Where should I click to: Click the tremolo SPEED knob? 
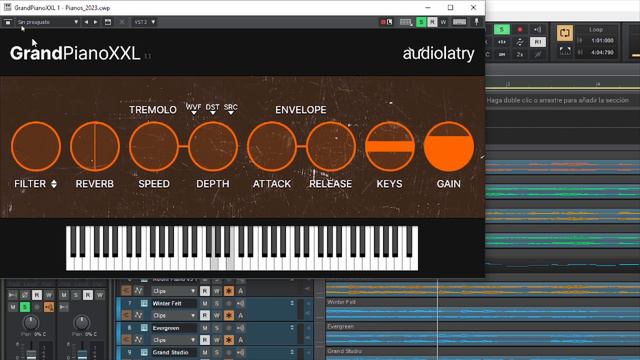click(154, 147)
